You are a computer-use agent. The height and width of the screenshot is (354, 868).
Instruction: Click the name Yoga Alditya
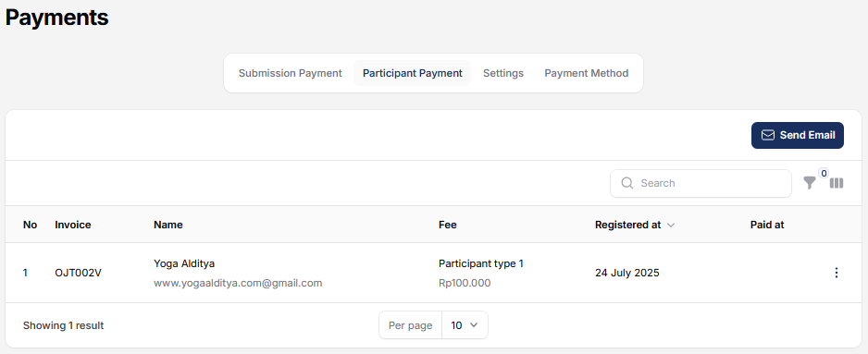click(184, 263)
